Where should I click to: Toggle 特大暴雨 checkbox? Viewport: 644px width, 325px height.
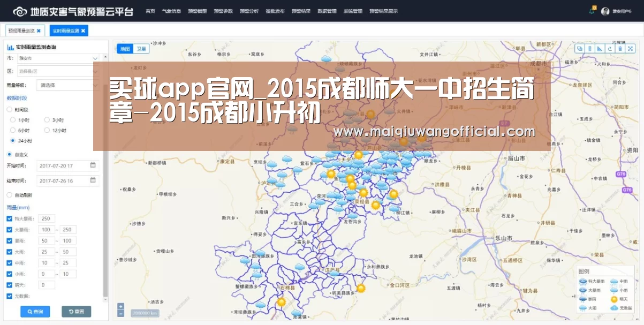pyautogui.click(x=10, y=218)
